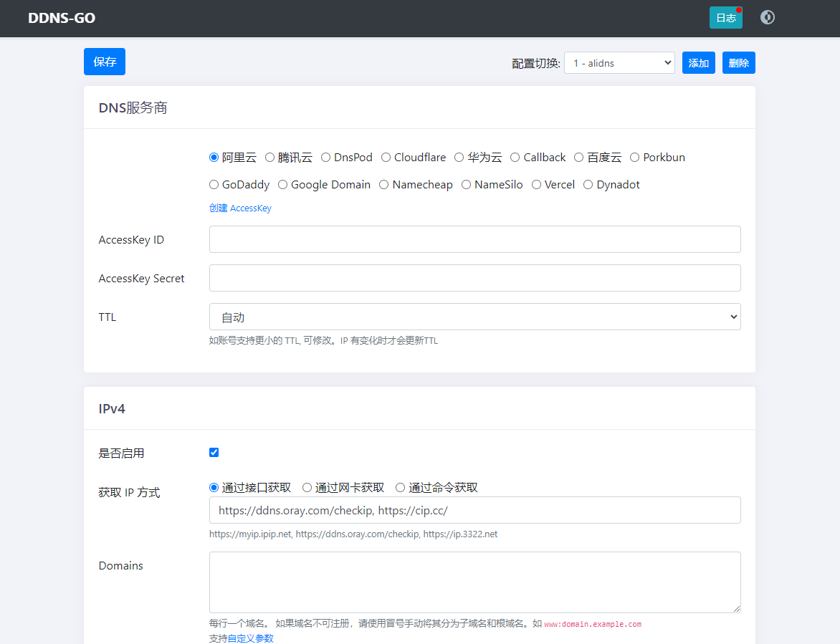This screenshot has width=840, height=644.
Task: Click inside the Domains textarea
Action: [x=474, y=582]
